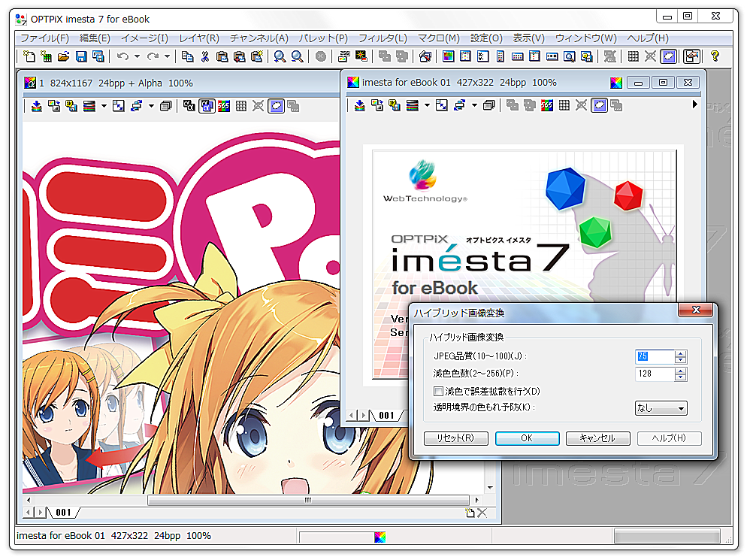
Task: Click the 256 color reduction icon
Action: pyautogui.click(x=344, y=56)
